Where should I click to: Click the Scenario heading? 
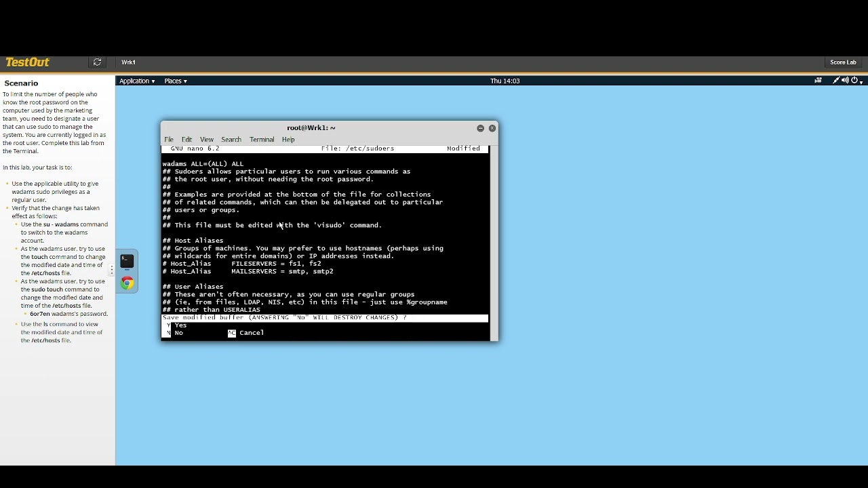22,83
